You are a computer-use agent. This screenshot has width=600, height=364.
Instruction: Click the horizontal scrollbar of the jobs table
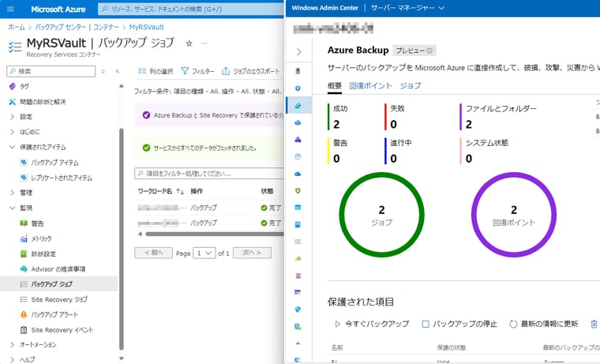pyautogui.click(x=214, y=234)
